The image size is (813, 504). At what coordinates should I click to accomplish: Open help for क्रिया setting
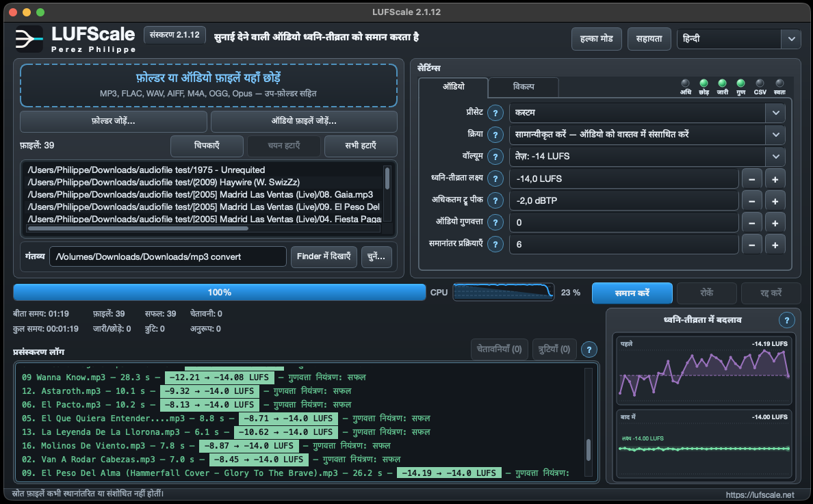495,135
